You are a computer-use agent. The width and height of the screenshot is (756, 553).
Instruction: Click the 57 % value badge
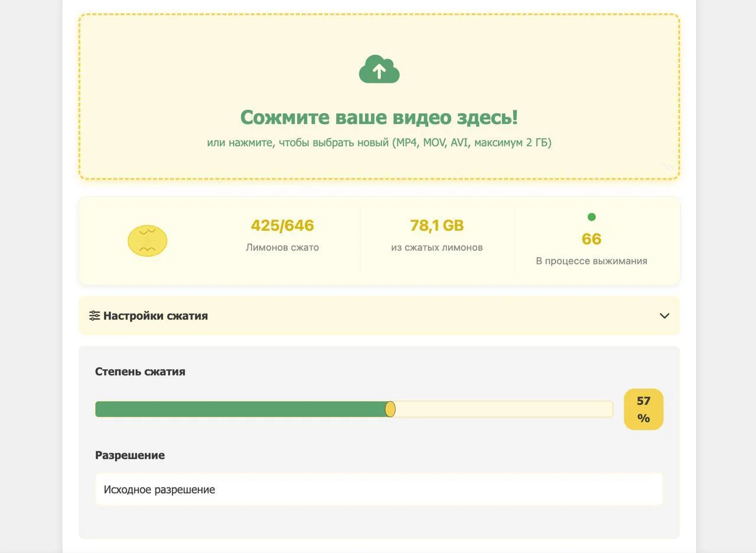[644, 409]
